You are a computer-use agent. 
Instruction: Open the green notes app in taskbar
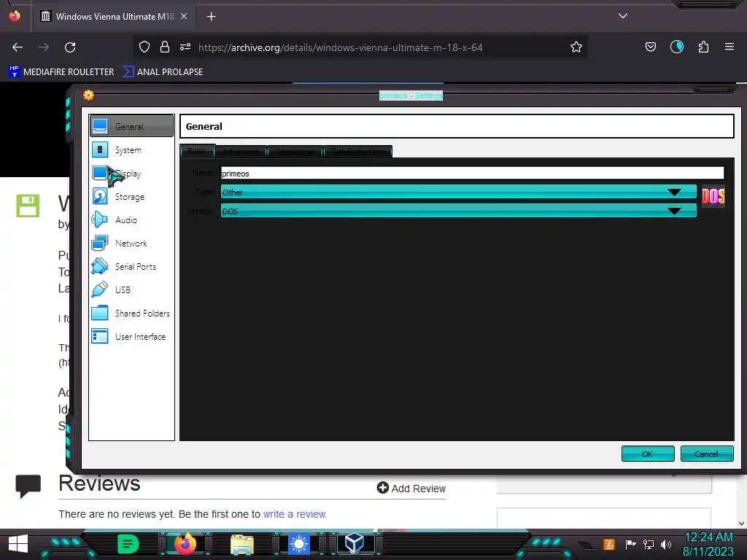128,544
